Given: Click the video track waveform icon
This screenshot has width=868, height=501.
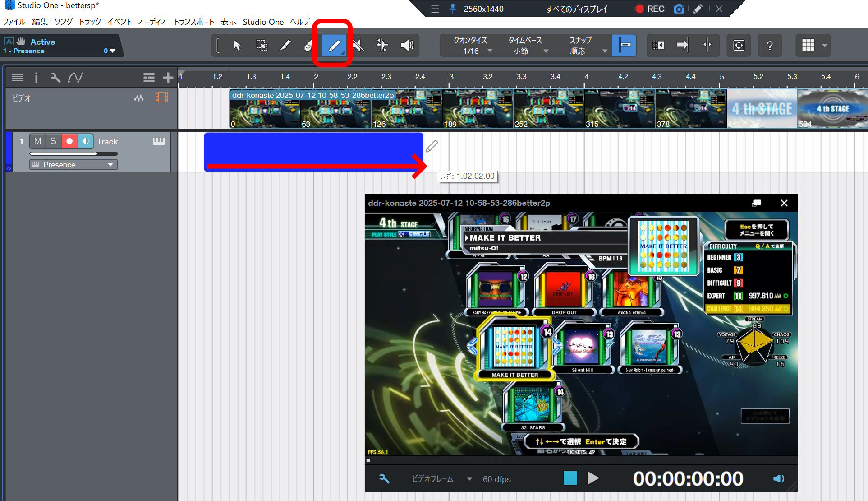Looking at the screenshot, I should point(139,98).
